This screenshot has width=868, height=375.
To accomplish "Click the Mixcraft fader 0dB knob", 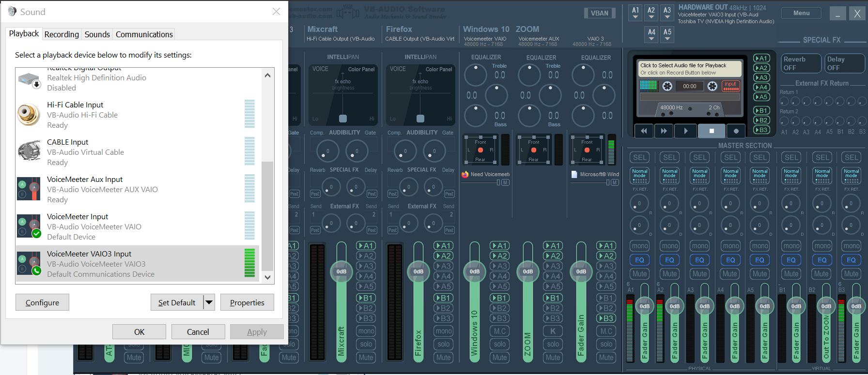I will (x=341, y=271).
